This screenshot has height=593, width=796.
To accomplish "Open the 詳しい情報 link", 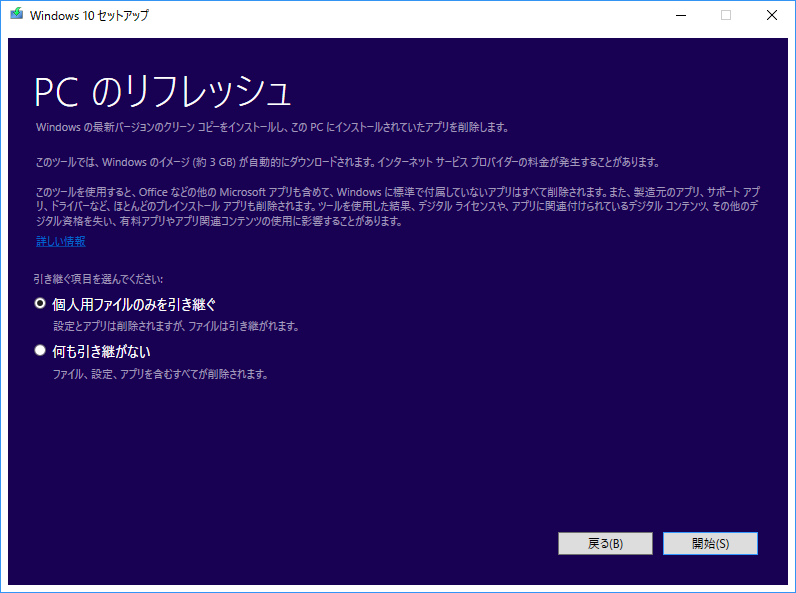I will coord(60,241).
